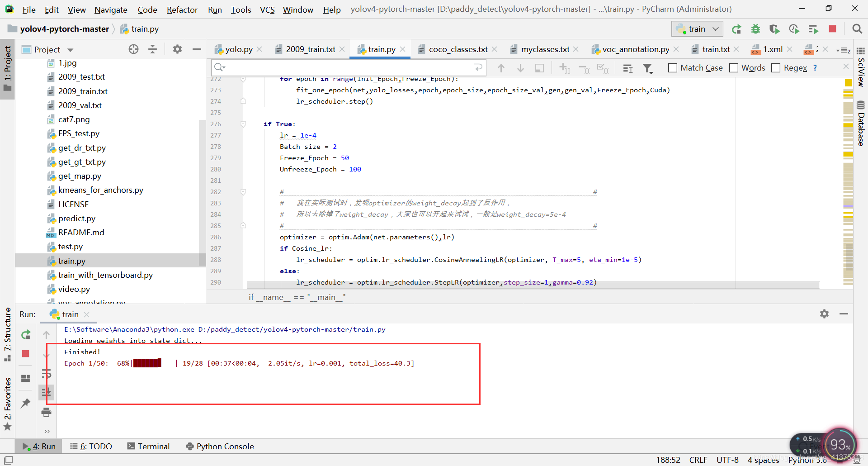The image size is (868, 466).
Task: Open Run panel settings gear
Action: (x=824, y=314)
